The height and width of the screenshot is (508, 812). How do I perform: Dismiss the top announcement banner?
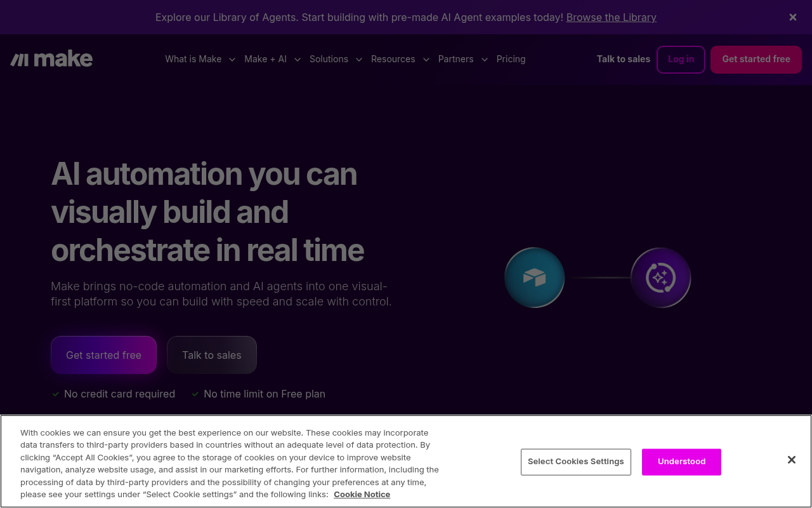pos(792,17)
